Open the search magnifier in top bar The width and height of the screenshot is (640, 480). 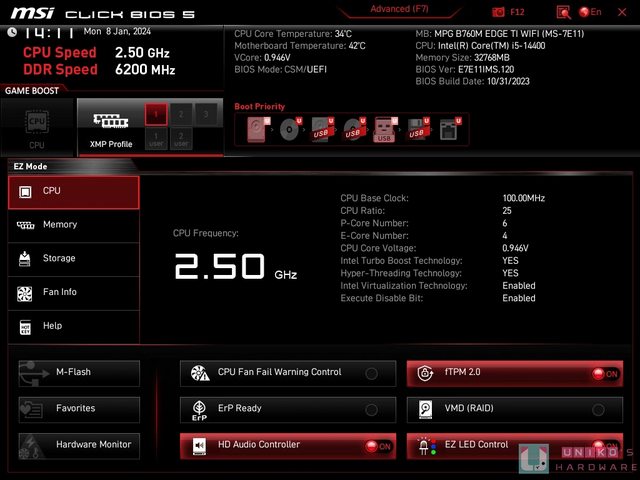pos(563,12)
